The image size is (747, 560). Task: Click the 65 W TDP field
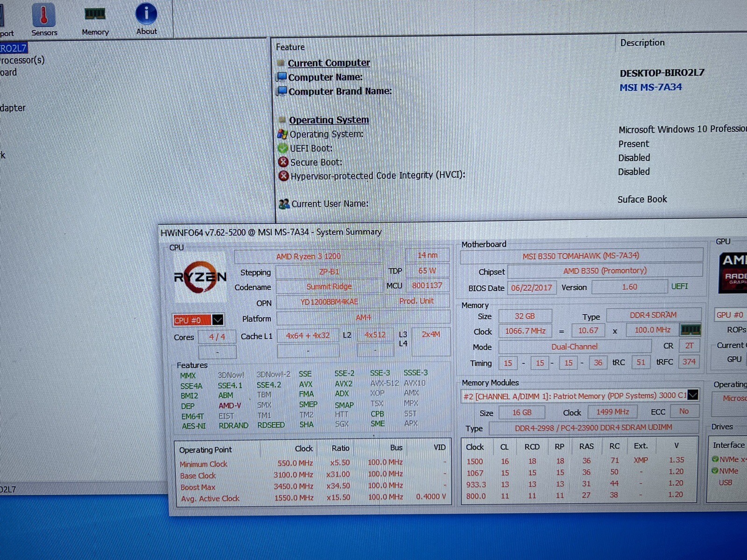point(427,271)
